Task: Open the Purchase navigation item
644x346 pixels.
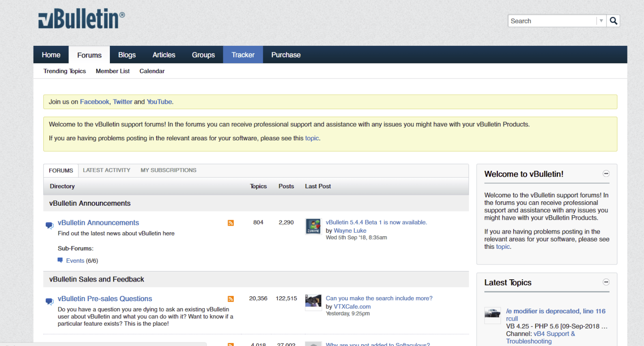Action: [286, 55]
